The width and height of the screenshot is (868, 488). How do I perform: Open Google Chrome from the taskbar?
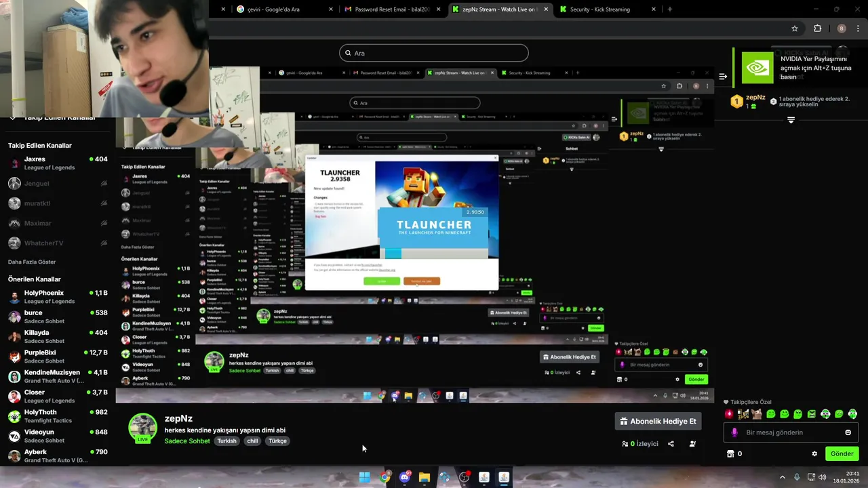tap(384, 477)
